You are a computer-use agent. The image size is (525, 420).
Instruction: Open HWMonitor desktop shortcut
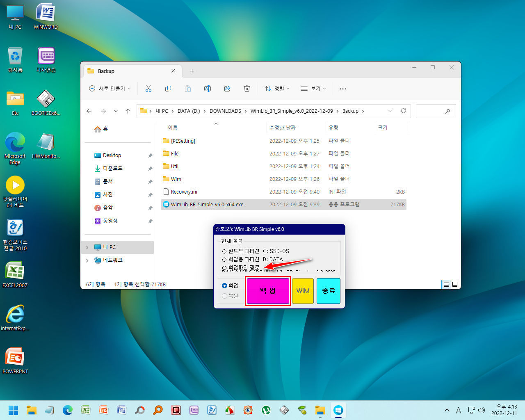[x=46, y=146]
